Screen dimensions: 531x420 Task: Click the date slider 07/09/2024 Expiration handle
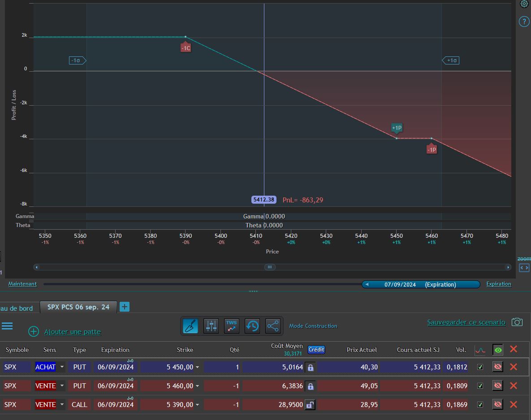421,284
